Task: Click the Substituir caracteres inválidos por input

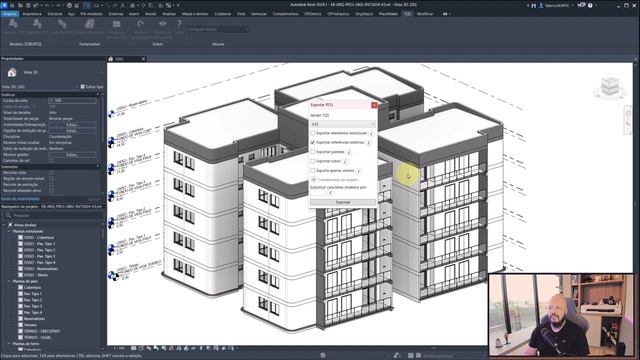Action: pyautogui.click(x=318, y=193)
